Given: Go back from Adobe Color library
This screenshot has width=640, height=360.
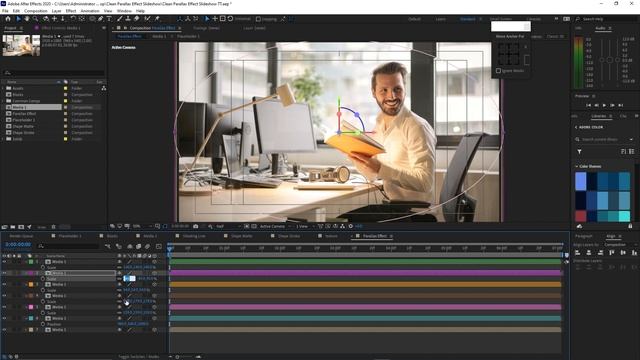Looking at the screenshot, I should (x=576, y=127).
